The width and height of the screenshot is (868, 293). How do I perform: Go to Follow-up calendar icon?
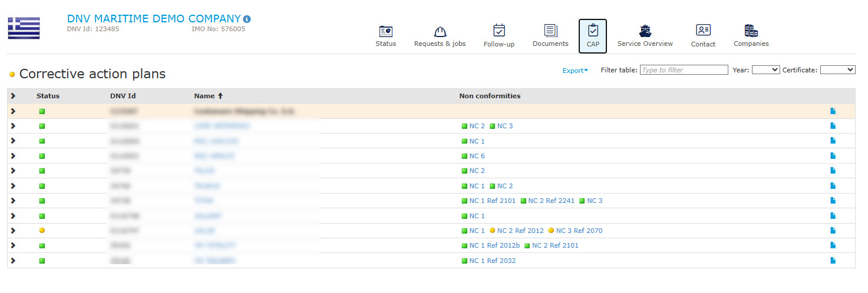coord(499,31)
